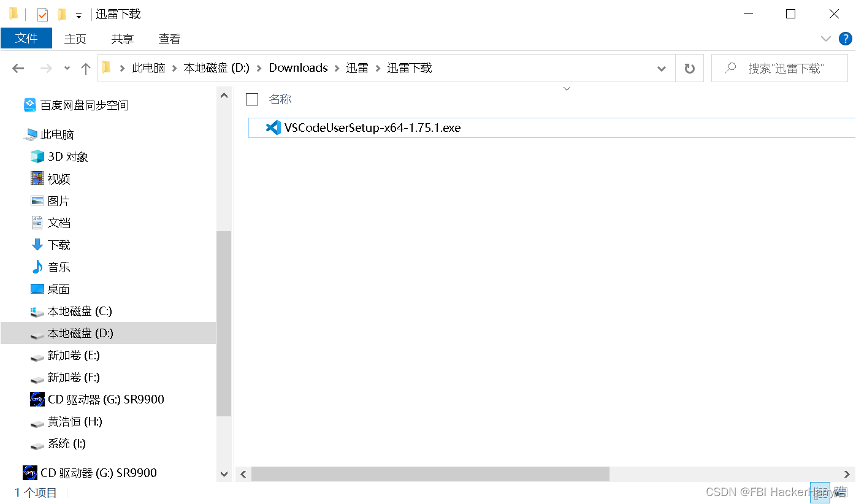Navigate to 本地磁盘 (D:) in the breadcrumb
The image size is (856, 504).
[216, 68]
